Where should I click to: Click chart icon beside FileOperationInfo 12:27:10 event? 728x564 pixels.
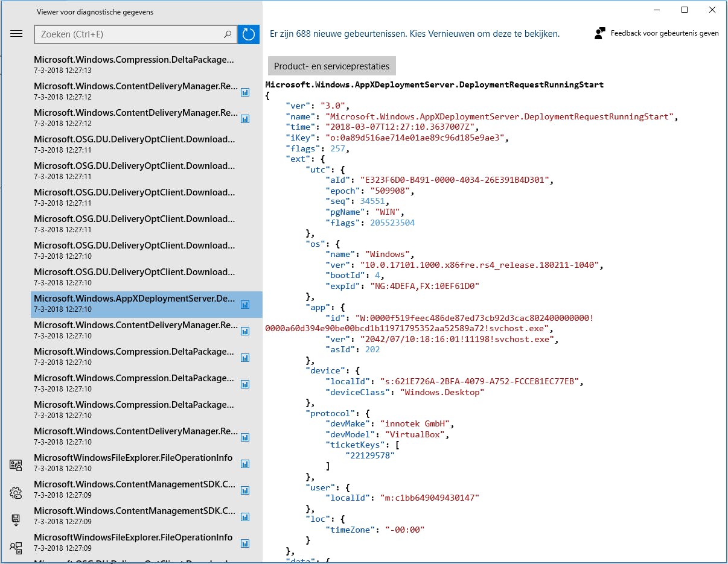[245, 464]
